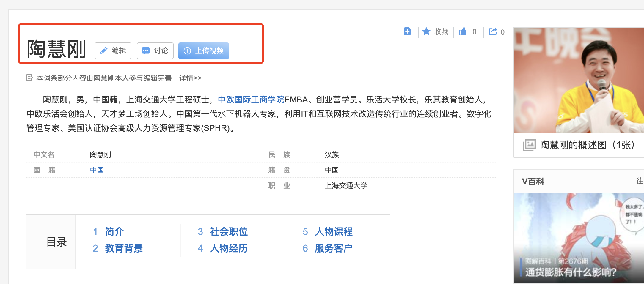Click the 编辑 edit button
This screenshot has width=644, height=284.
pyautogui.click(x=113, y=51)
